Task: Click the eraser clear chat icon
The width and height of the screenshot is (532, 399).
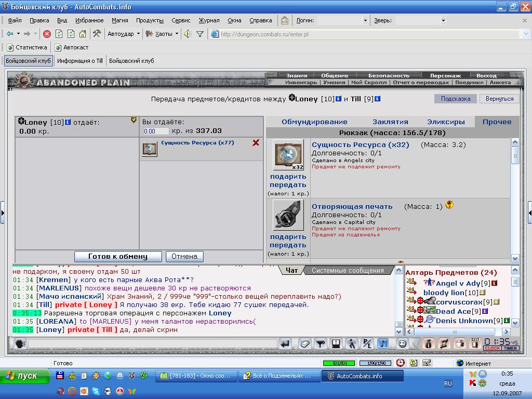Action: (x=304, y=344)
